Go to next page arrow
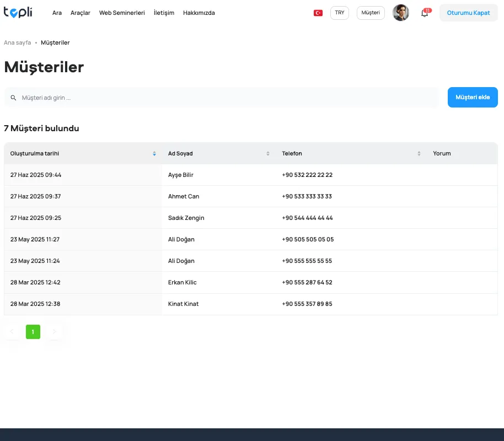Image resolution: width=504 pixels, height=441 pixels. pos(55,332)
